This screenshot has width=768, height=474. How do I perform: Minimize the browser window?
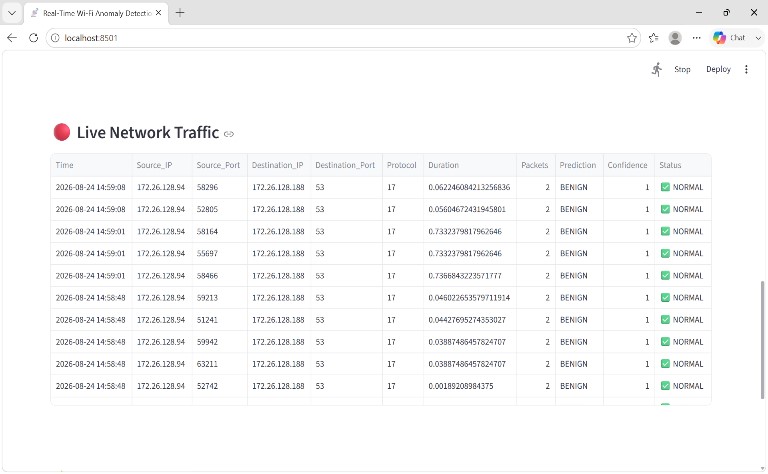(699, 13)
